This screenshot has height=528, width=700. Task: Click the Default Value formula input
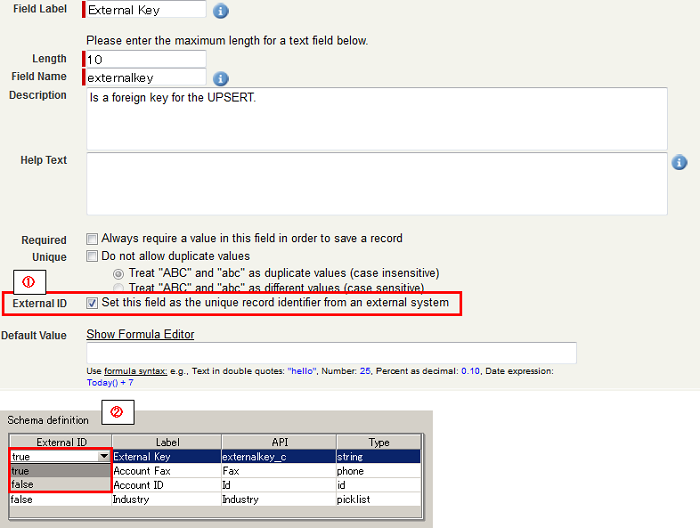[x=331, y=352]
